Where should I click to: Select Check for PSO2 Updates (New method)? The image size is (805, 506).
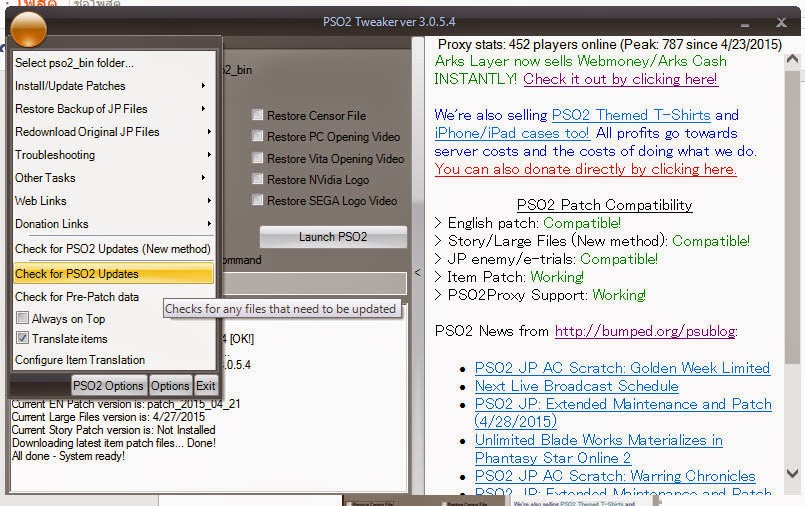[113, 249]
